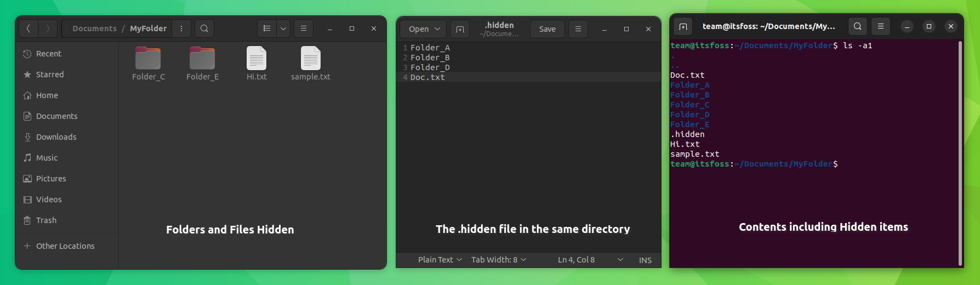Click the Music note icon
The width and height of the screenshot is (980, 285).
click(x=27, y=158)
